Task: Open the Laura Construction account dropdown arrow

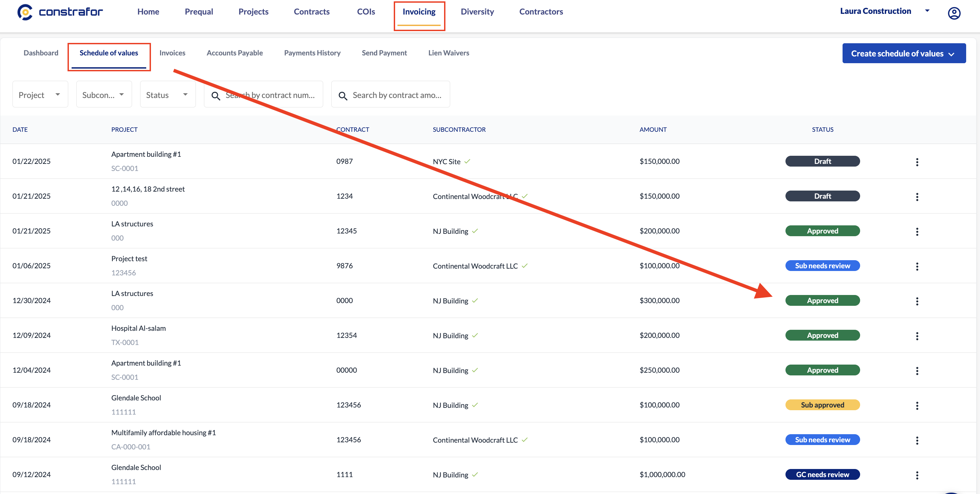Action: click(927, 11)
